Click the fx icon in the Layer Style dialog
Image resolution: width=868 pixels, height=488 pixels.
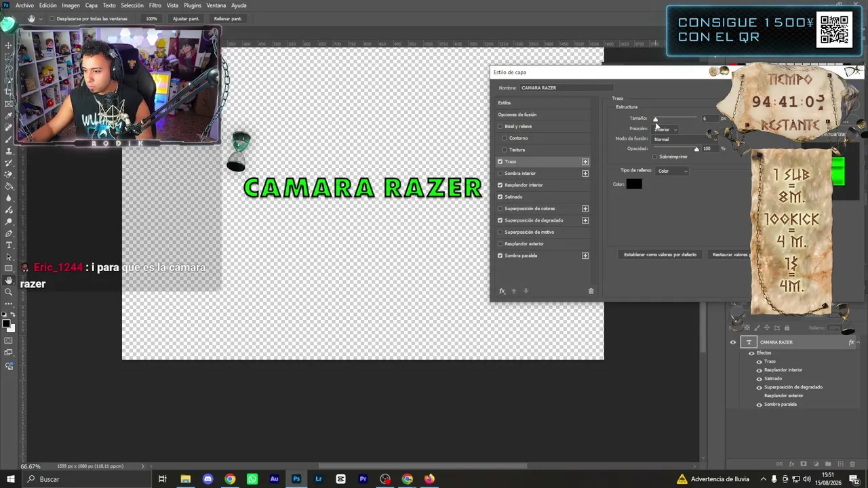(502, 291)
